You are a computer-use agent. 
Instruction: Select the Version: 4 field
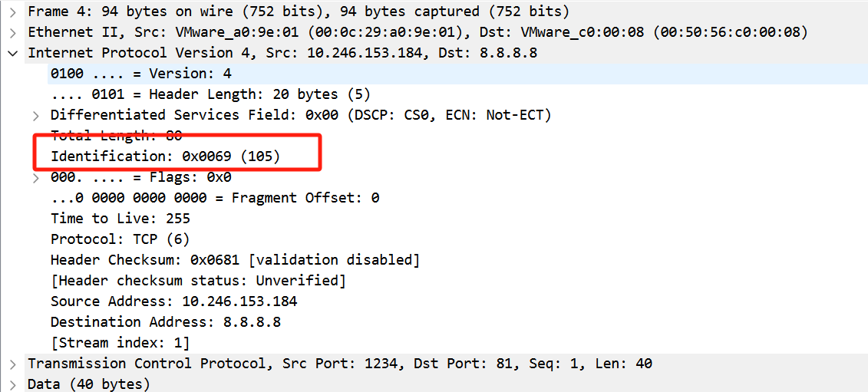pyautogui.click(x=140, y=74)
